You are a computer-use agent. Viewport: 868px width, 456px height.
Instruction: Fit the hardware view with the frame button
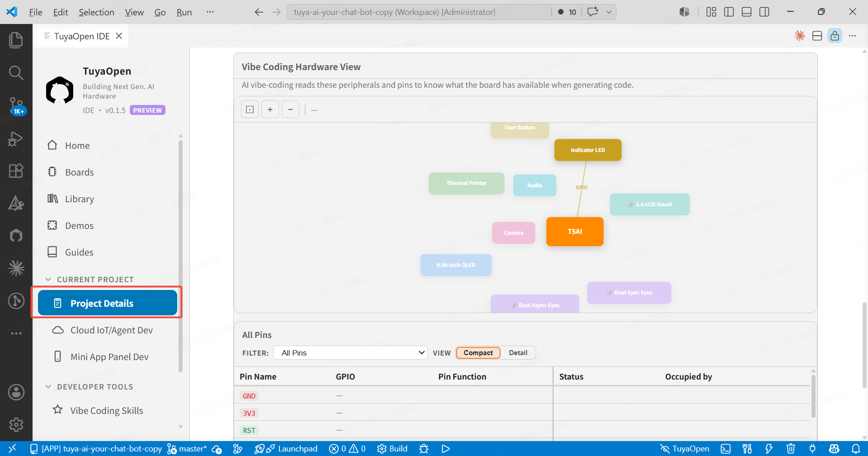click(250, 109)
